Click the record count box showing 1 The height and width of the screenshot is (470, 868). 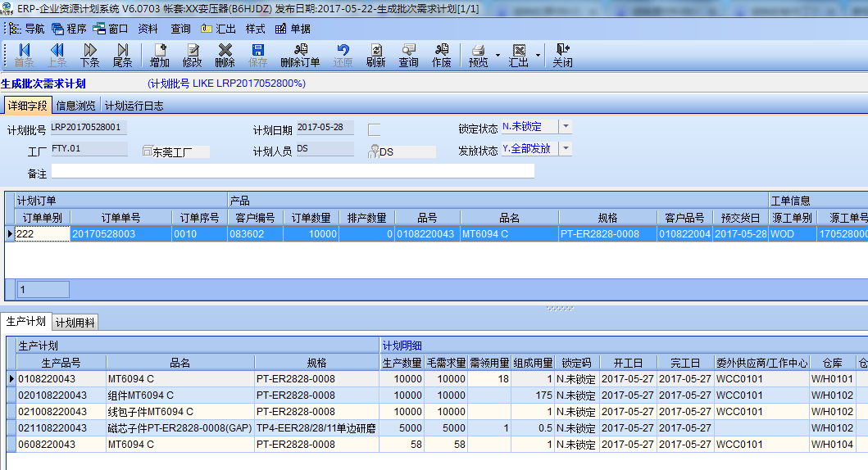(x=43, y=289)
